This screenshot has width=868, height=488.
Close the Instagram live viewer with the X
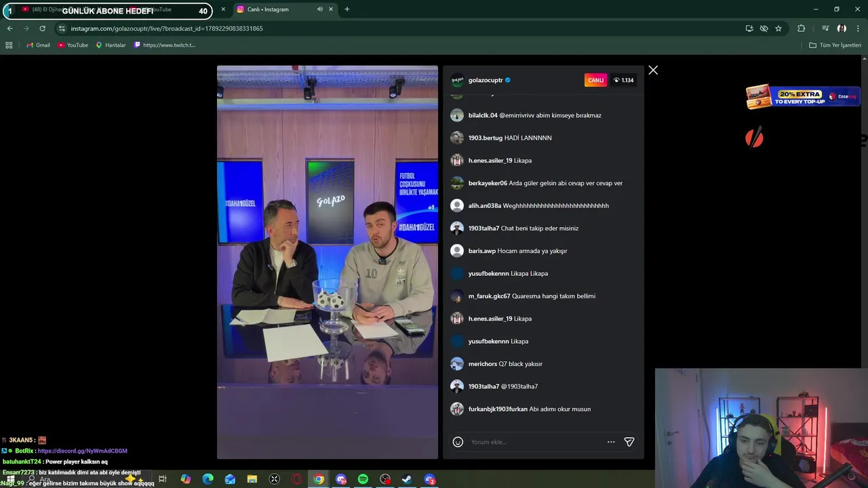coord(653,70)
